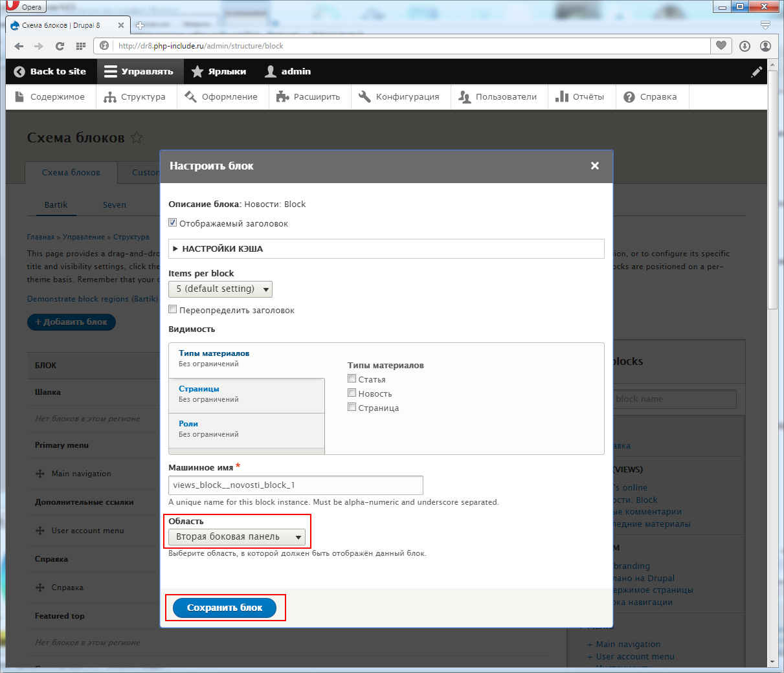Click the Сохранить блок button
Image resolution: width=784 pixels, height=673 pixels.
pyautogui.click(x=225, y=608)
